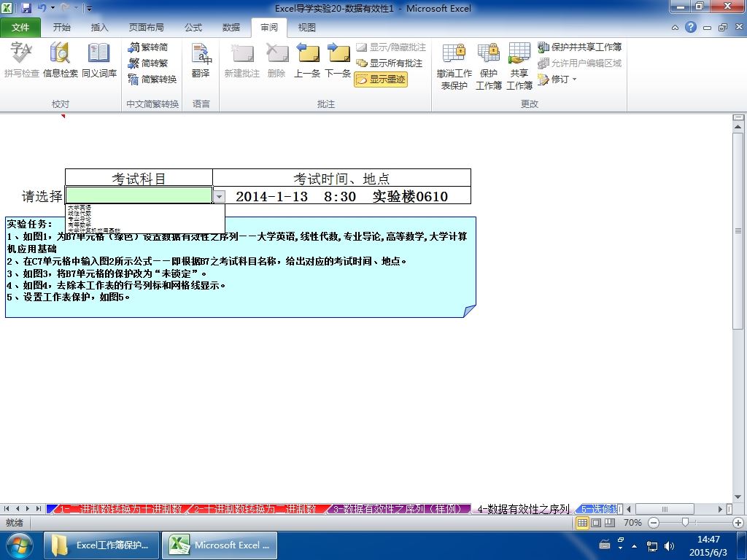Open the Undo history dropdown arrow
The height and width of the screenshot is (560, 747).
pyautogui.click(x=53, y=8)
